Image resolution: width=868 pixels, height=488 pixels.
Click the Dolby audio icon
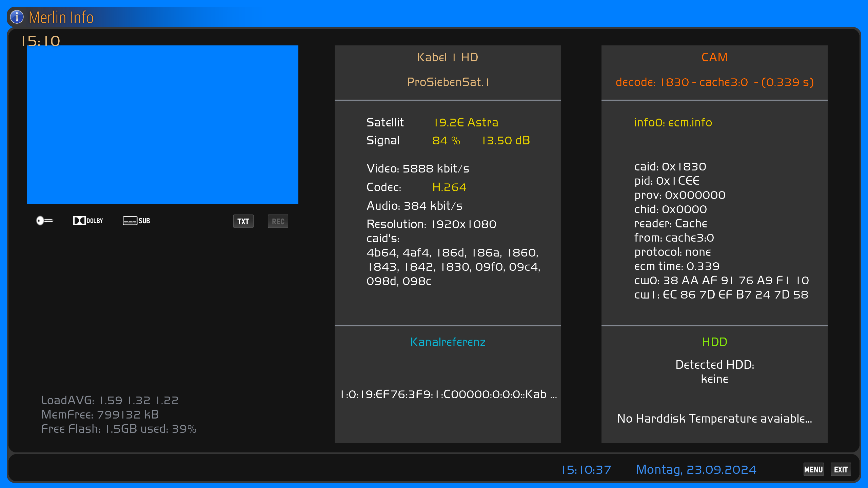[88, 221]
